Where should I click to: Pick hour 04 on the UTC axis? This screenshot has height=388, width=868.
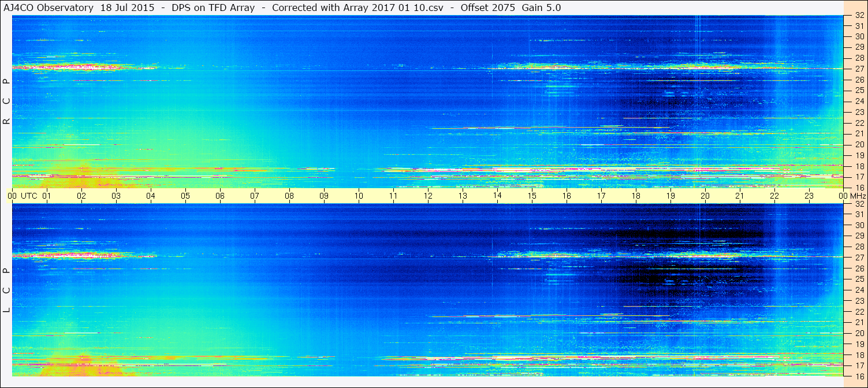pyautogui.click(x=151, y=196)
